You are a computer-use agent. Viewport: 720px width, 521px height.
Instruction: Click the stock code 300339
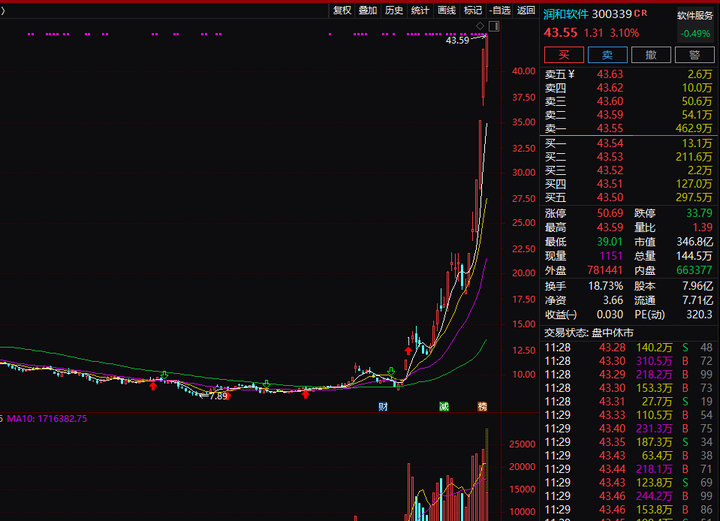(x=612, y=14)
